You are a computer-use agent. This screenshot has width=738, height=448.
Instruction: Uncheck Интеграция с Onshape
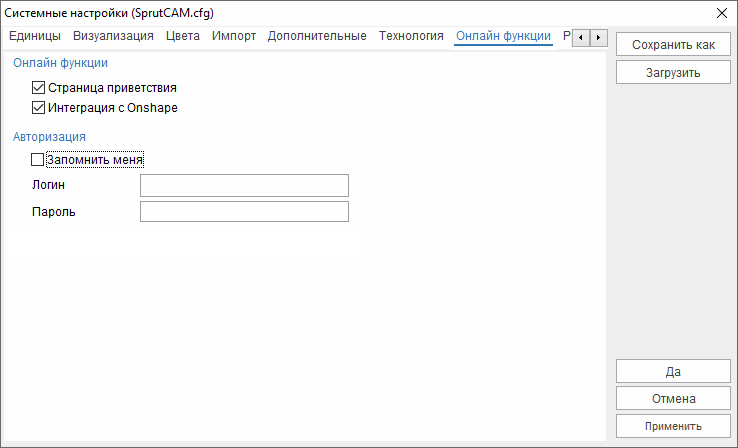point(38,108)
